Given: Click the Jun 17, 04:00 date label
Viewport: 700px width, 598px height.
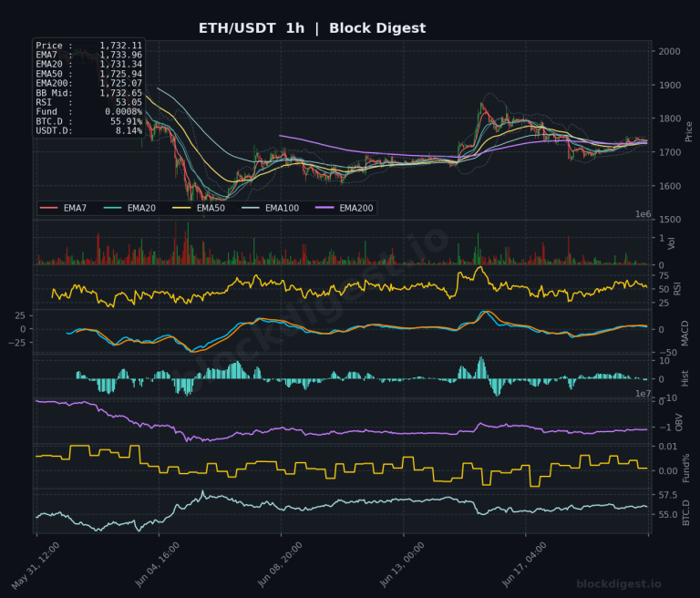Looking at the screenshot, I should tap(524, 564).
